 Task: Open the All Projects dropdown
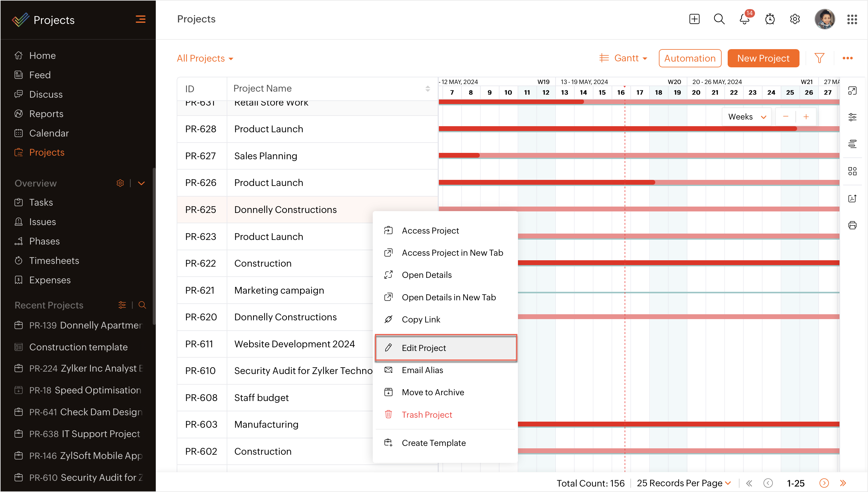205,59
